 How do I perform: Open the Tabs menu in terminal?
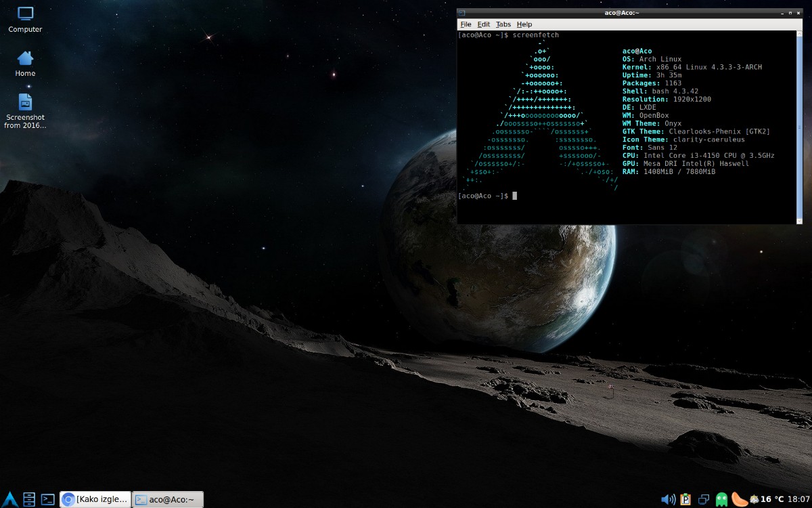pyautogui.click(x=503, y=24)
